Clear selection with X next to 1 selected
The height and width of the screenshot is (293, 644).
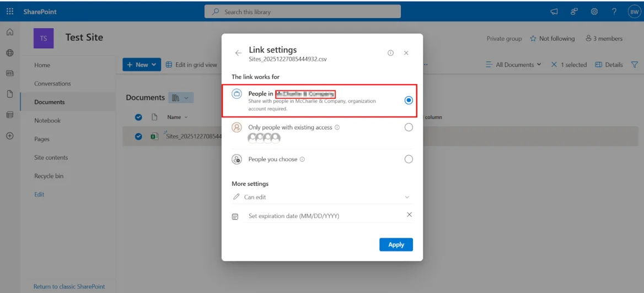pyautogui.click(x=554, y=65)
